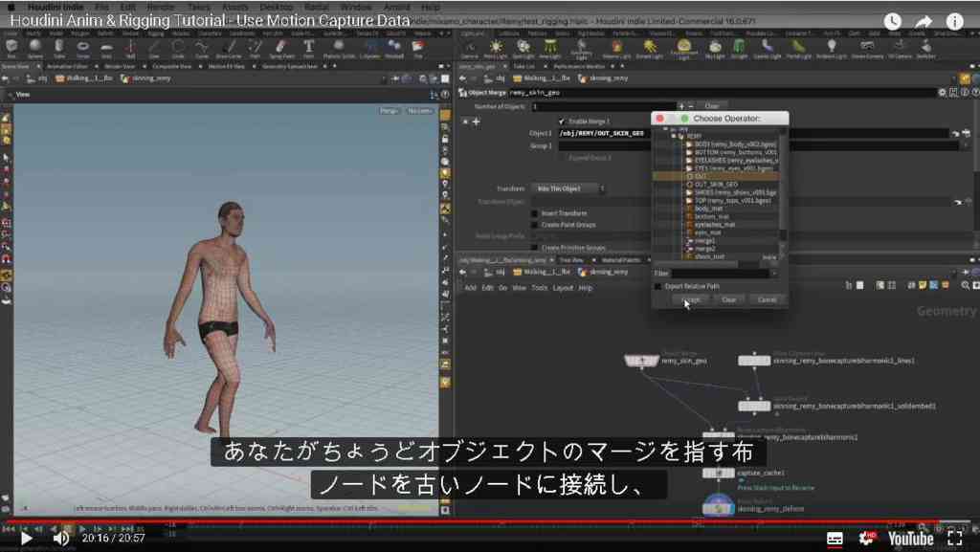Viewport: 980px width, 552px height.
Task: Open the parameter pane gear menu
Action: click(942, 93)
